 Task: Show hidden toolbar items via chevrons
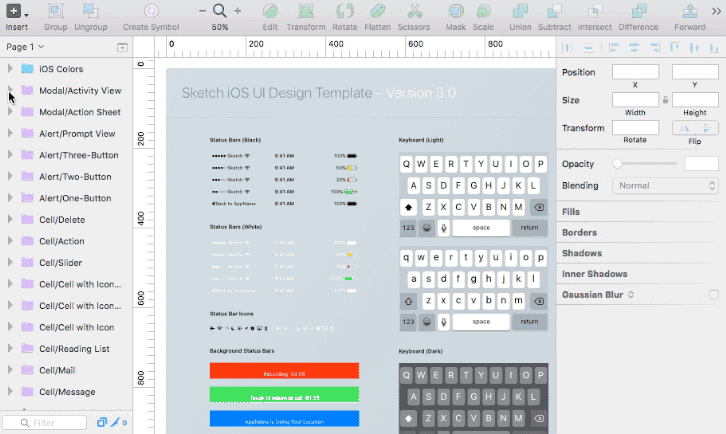coord(716,11)
